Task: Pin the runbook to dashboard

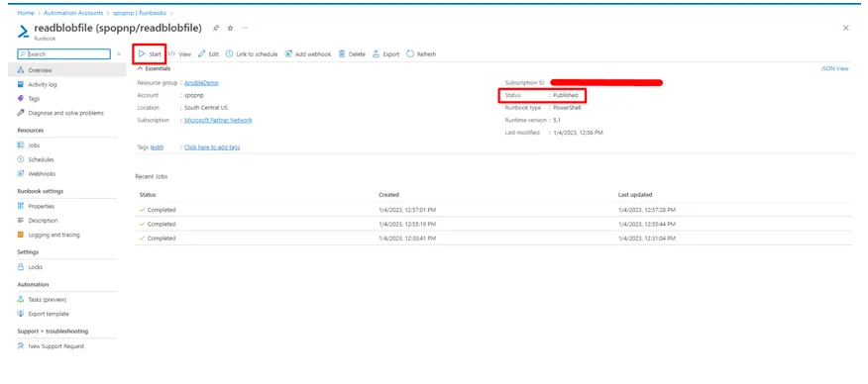Action: coord(216,28)
